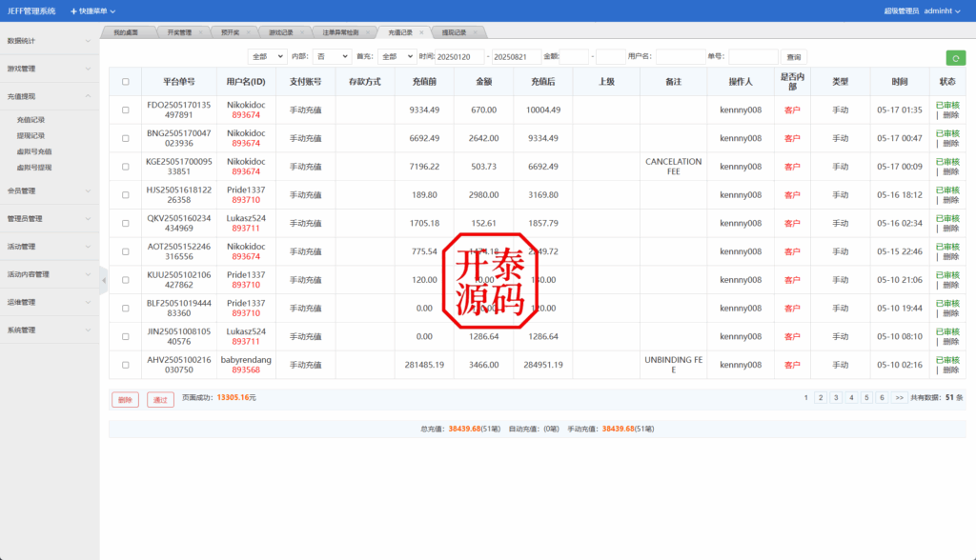
Task: Click the 通过 approve button at bottom
Action: (x=159, y=400)
